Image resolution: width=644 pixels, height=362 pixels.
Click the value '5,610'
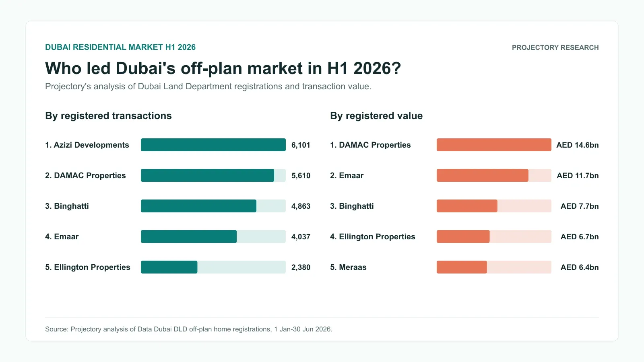point(301,175)
